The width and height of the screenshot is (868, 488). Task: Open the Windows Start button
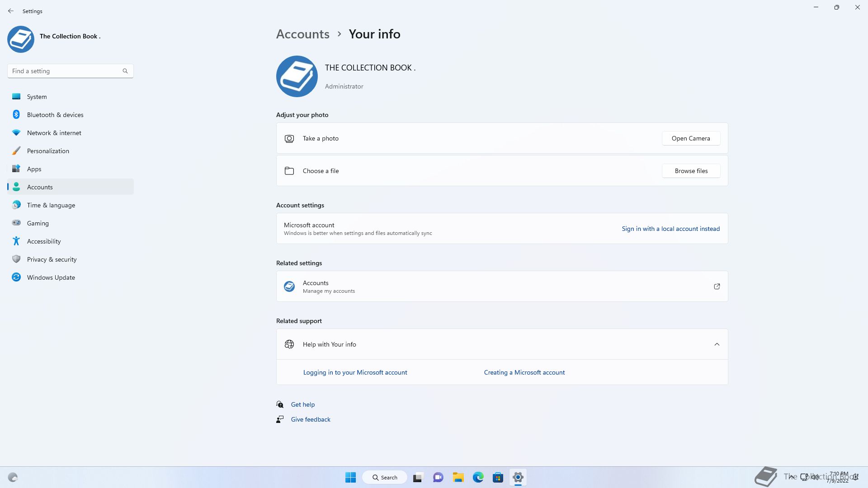pos(350,477)
